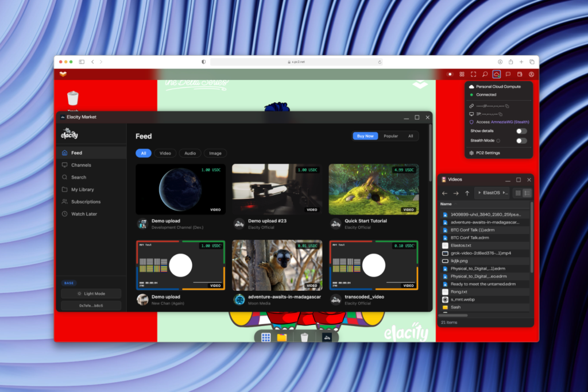
Task: Open Channels in the Elacity sidebar
Action: pos(81,165)
